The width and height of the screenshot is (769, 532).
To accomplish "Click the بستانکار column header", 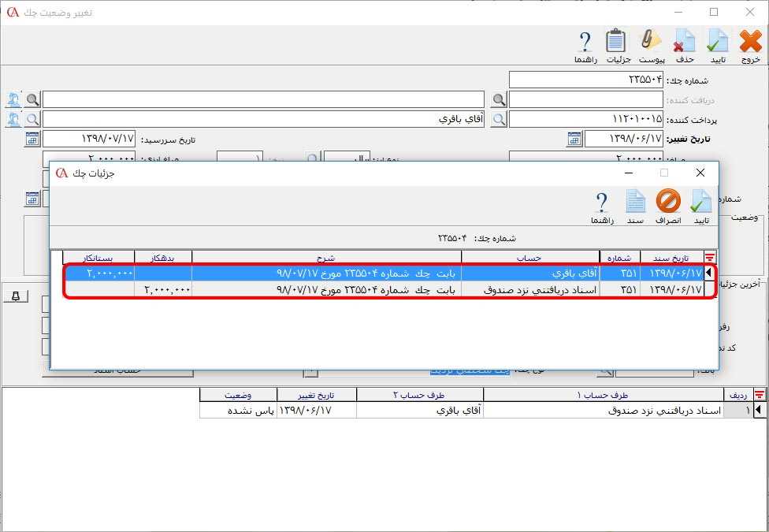I will (x=98, y=256).
